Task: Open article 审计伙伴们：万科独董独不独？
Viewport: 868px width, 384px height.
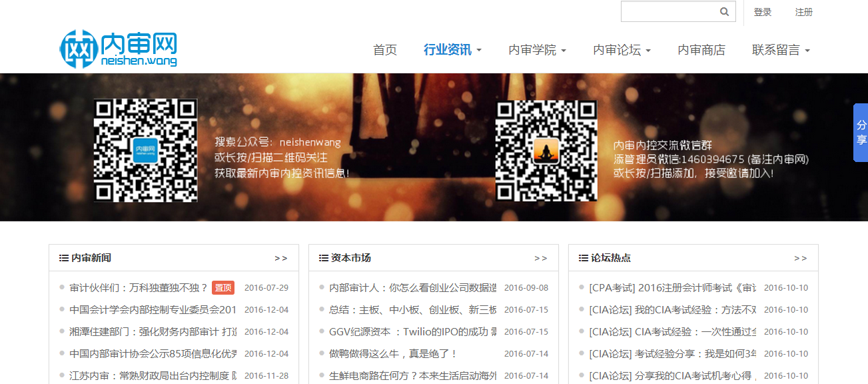Action: (139, 288)
